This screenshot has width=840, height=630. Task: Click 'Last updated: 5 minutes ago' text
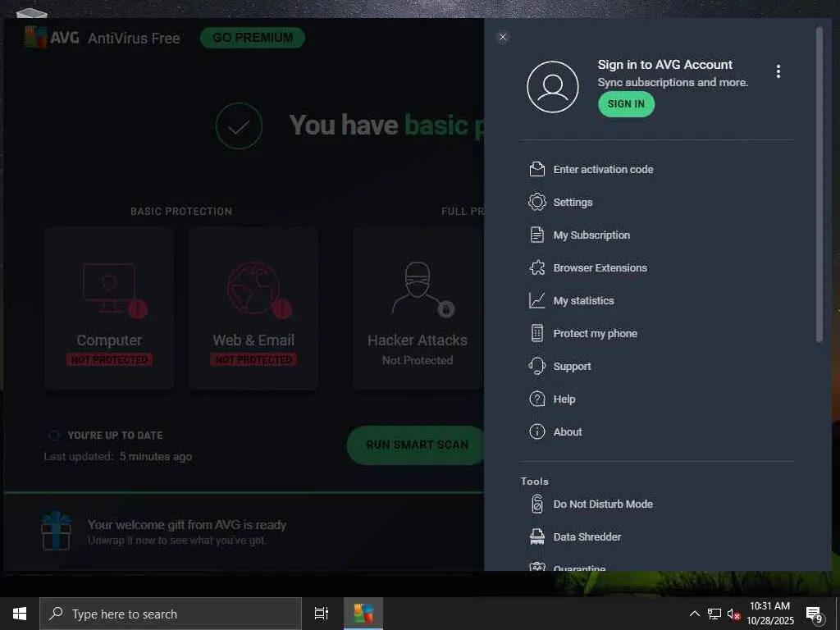pos(118,456)
